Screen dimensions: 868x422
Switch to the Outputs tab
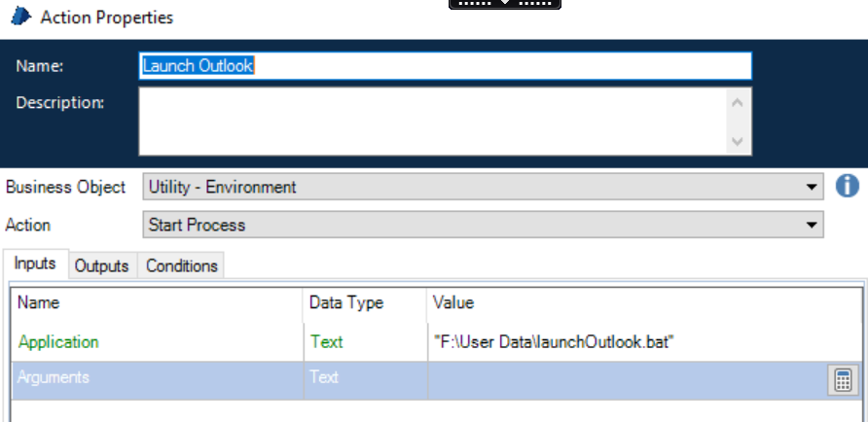tap(102, 265)
